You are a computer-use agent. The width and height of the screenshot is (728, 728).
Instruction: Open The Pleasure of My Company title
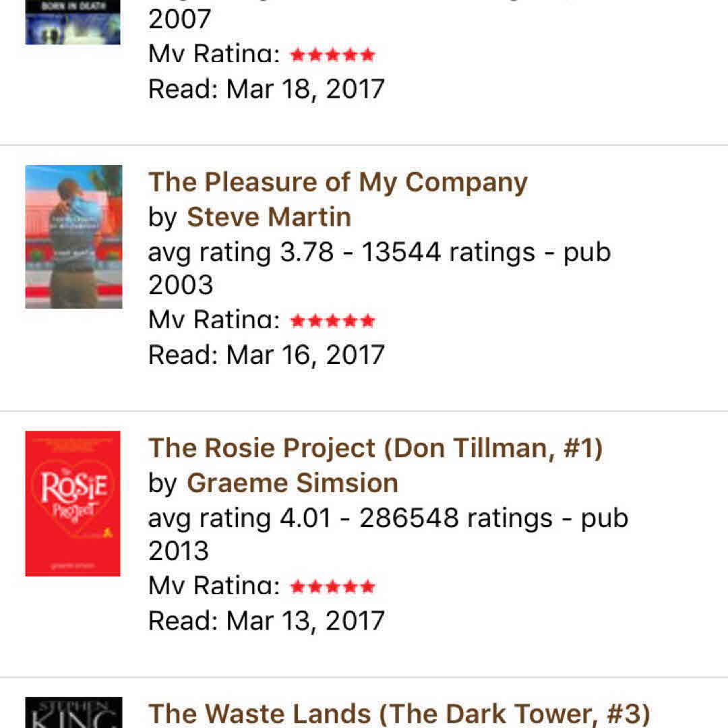(338, 182)
